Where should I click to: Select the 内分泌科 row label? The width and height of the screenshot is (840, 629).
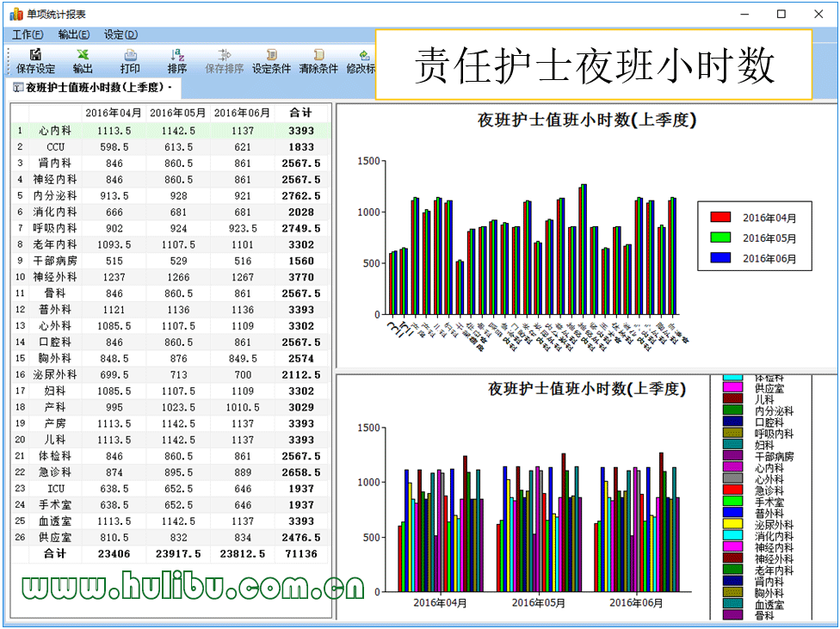54,195
